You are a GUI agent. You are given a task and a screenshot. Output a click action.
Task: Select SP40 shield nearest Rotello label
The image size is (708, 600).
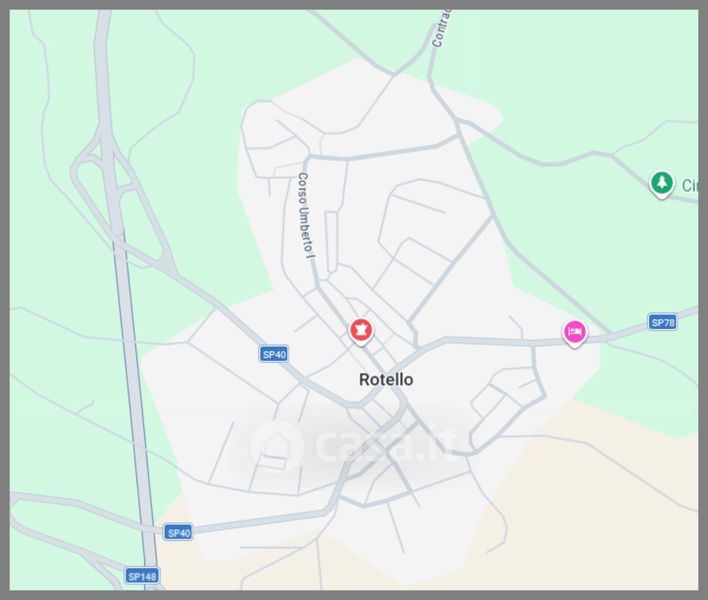[274, 354]
